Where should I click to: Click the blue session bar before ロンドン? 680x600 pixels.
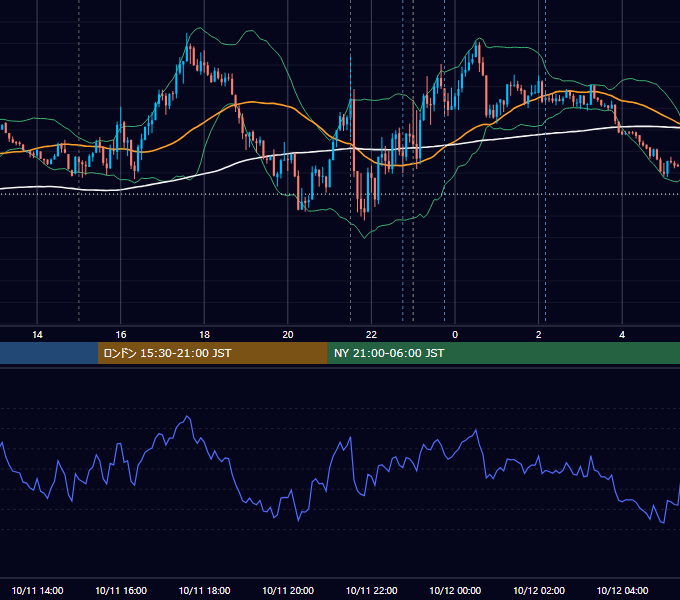click(x=49, y=353)
